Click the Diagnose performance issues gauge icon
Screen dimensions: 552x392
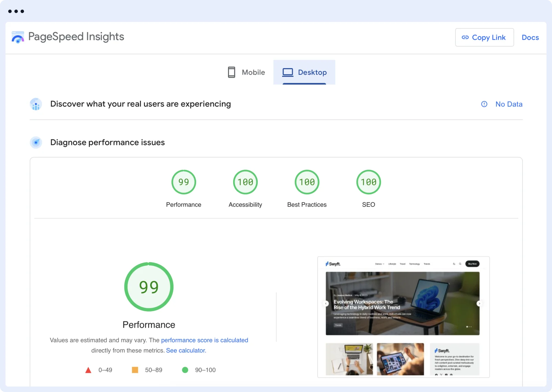36,142
